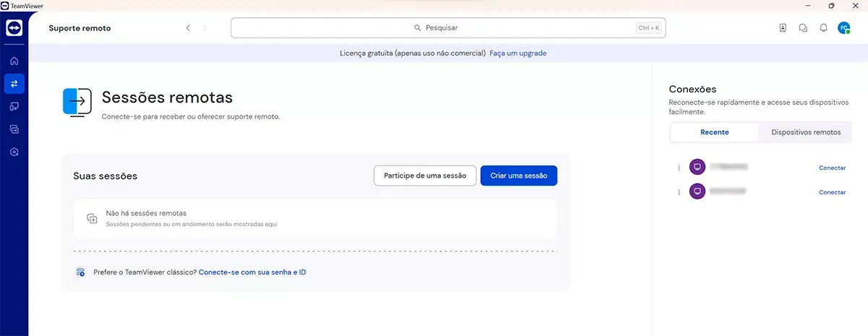The height and width of the screenshot is (336, 868).
Task: Open the notifications bell
Action: click(x=823, y=28)
